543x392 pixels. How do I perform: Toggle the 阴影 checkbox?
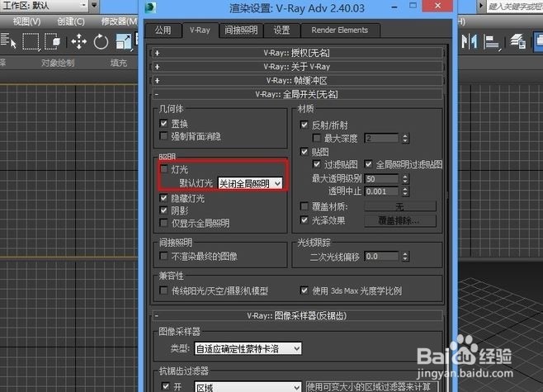[163, 210]
